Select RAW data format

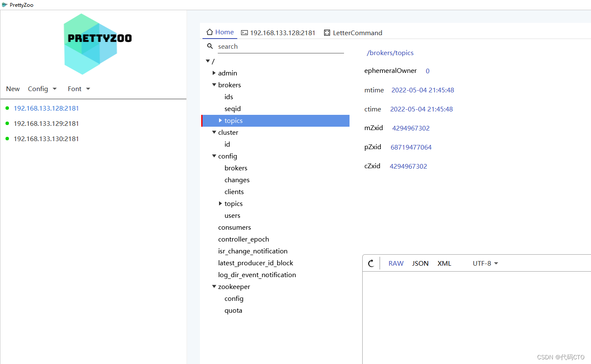tap(396, 263)
